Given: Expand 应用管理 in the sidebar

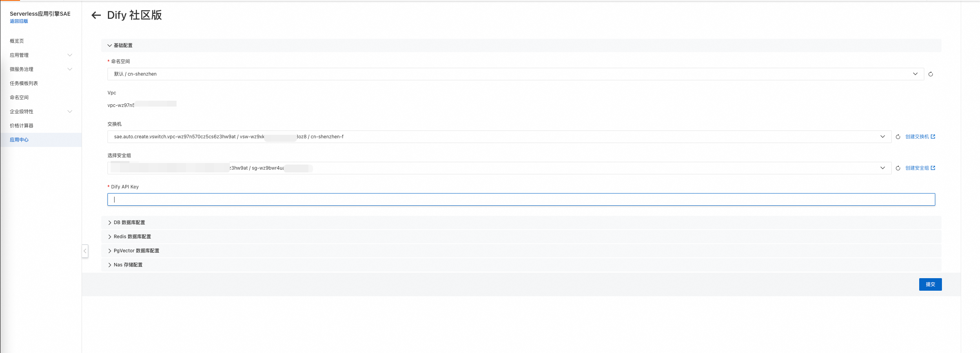Looking at the screenshot, I should 41,55.
